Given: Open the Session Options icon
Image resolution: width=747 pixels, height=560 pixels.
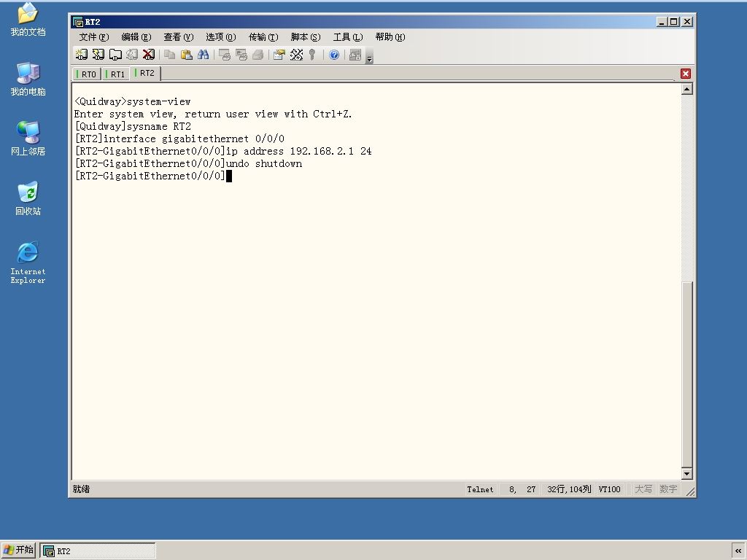Looking at the screenshot, I should point(279,55).
